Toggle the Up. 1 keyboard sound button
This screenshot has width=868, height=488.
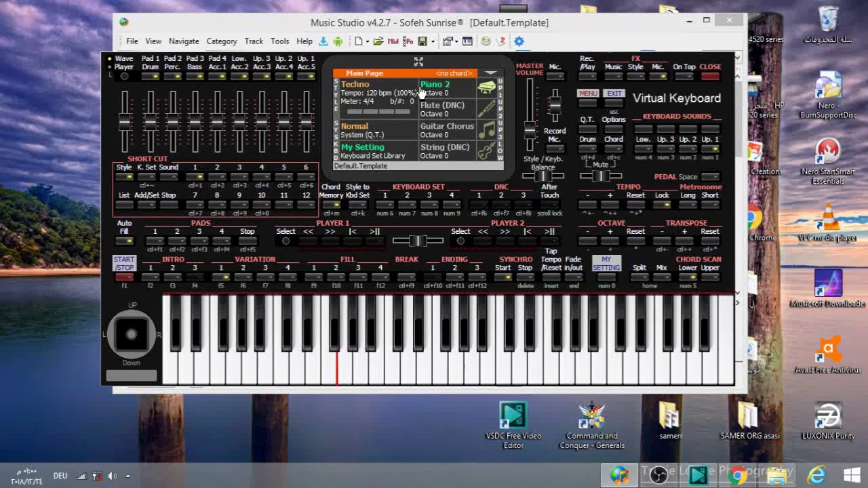tap(710, 148)
